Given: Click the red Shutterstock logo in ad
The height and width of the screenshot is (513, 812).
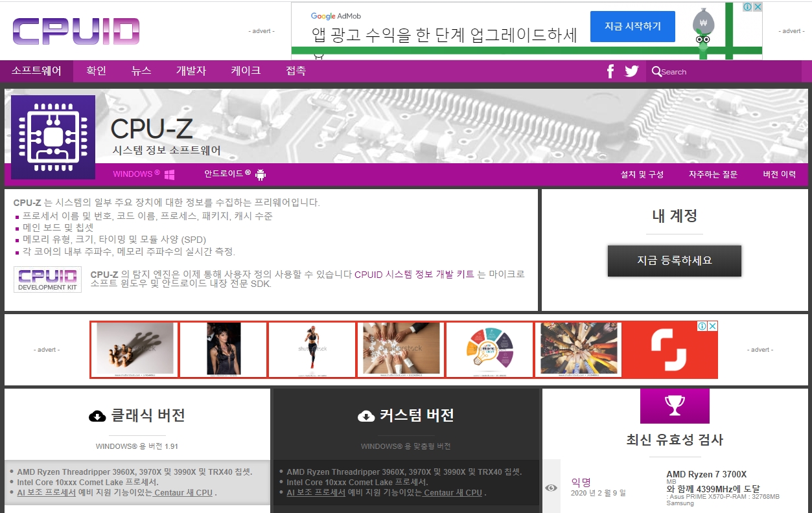Looking at the screenshot, I should 668,350.
